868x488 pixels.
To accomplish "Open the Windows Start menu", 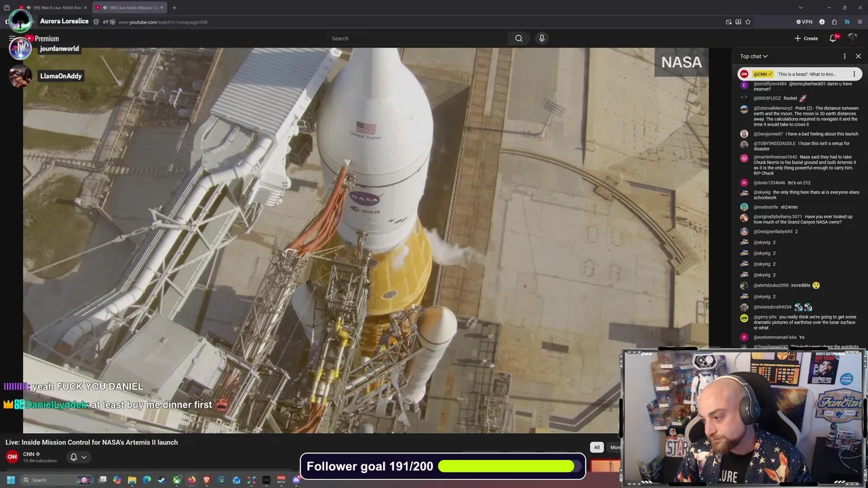I will pos(10,480).
